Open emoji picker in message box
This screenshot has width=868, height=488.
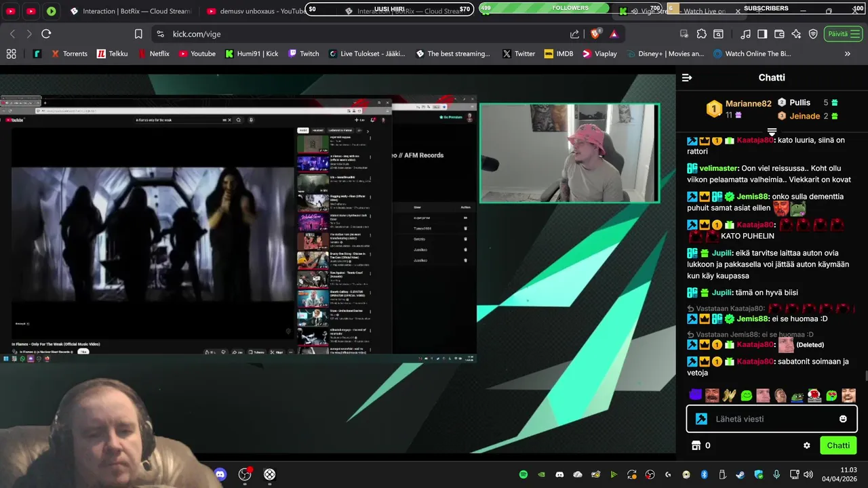coord(843,419)
